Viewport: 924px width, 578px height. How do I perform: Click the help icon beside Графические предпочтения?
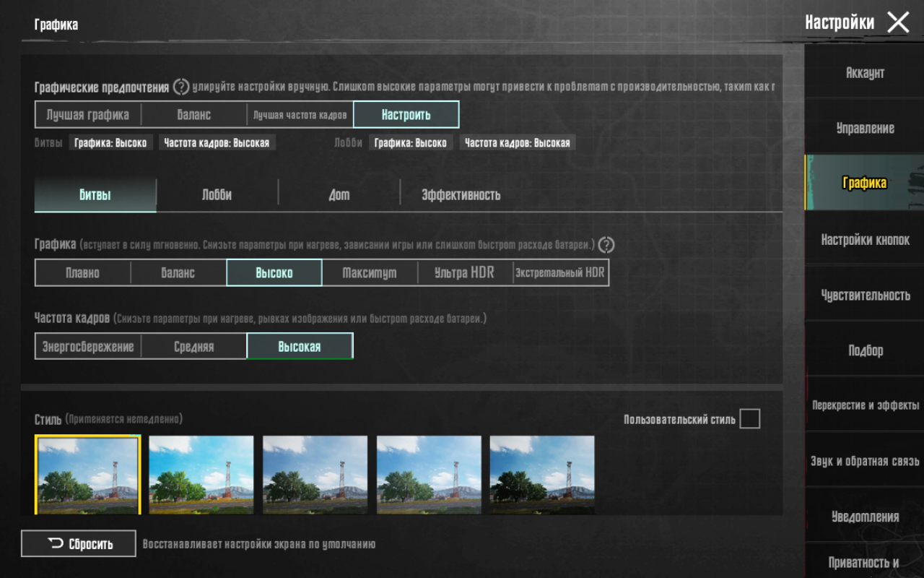pyautogui.click(x=181, y=87)
